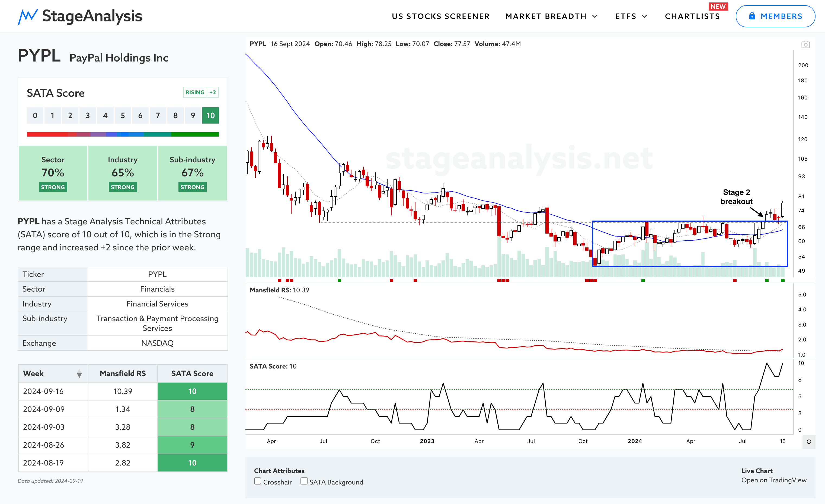This screenshot has height=504, width=825.
Task: Click the Week column sort arrows
Action: (x=79, y=374)
